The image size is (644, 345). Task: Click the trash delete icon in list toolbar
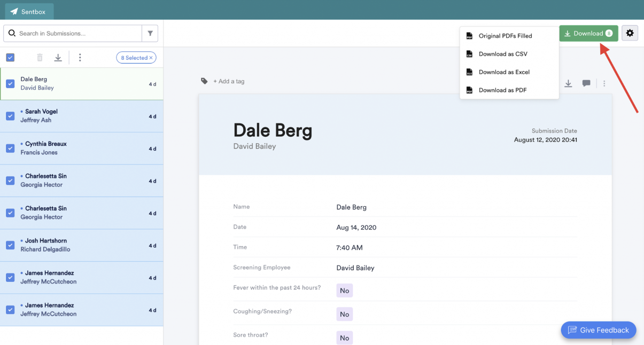click(x=40, y=58)
